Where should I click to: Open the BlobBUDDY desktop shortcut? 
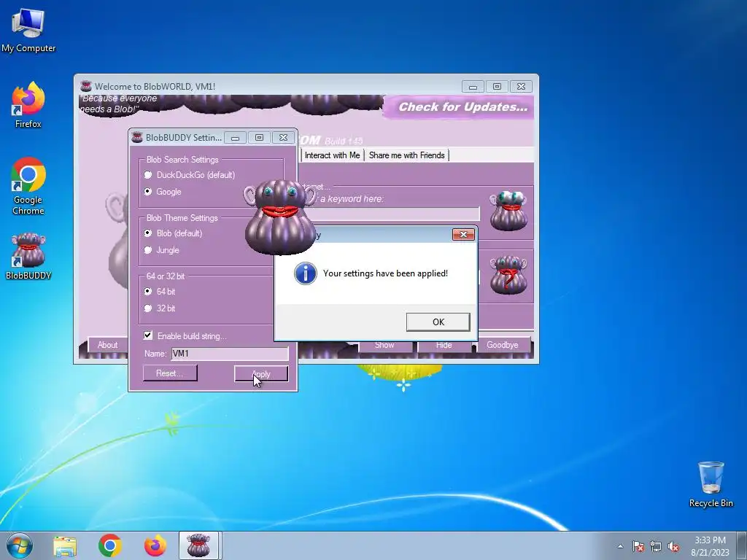click(x=28, y=256)
